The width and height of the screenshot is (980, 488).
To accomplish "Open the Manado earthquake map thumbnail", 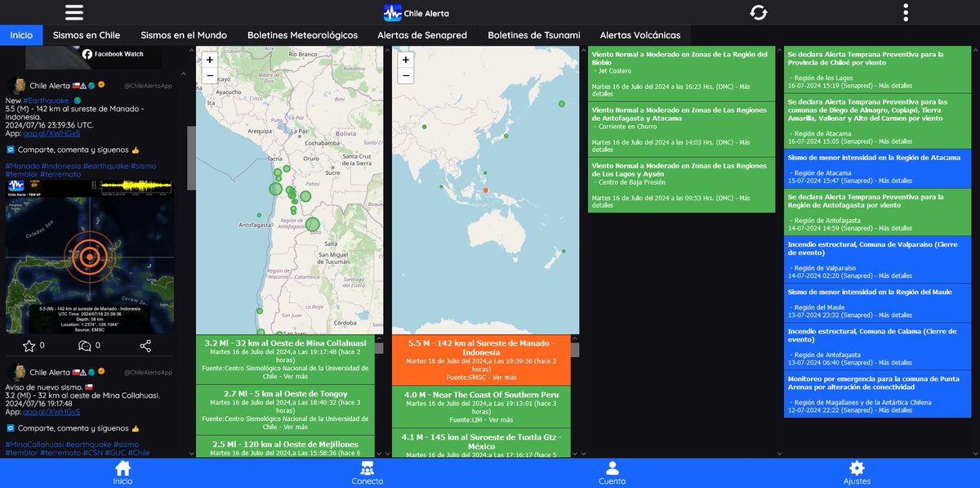I will coord(89,256).
